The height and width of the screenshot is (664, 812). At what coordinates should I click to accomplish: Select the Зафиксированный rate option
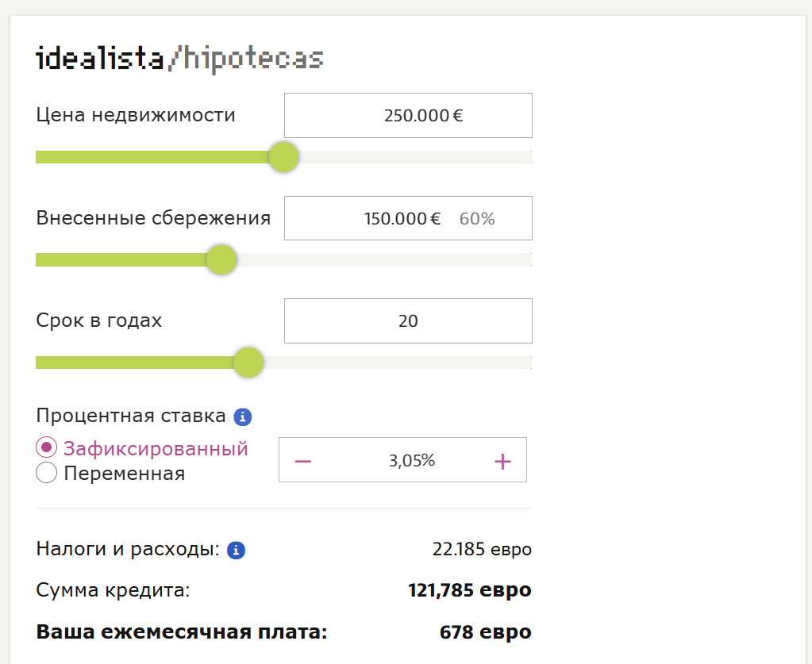pos(47,447)
